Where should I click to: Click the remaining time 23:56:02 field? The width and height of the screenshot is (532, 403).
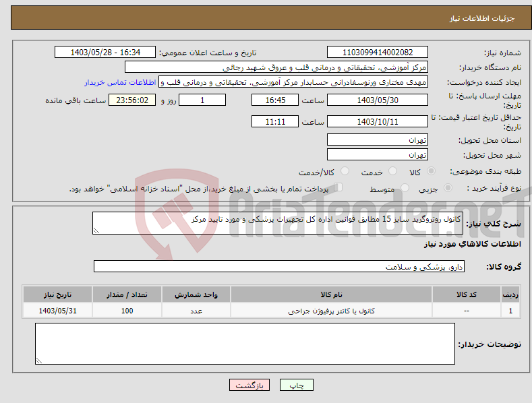(x=132, y=100)
